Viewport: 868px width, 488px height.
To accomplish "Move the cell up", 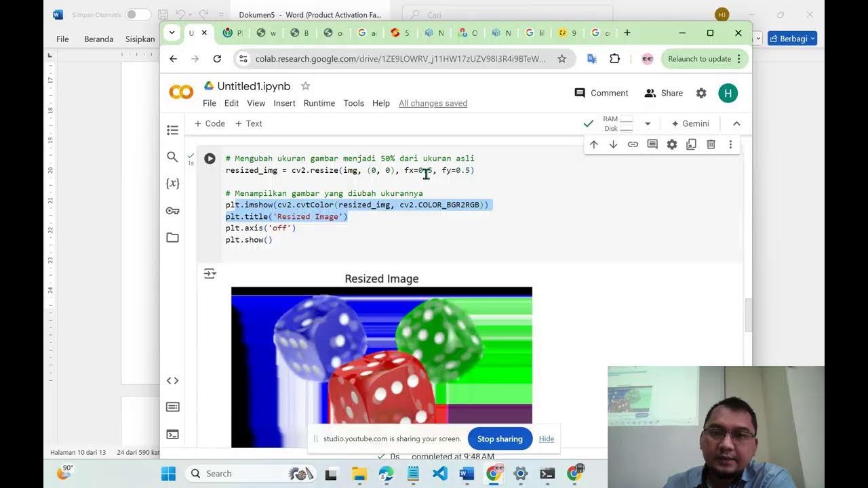I will point(593,144).
